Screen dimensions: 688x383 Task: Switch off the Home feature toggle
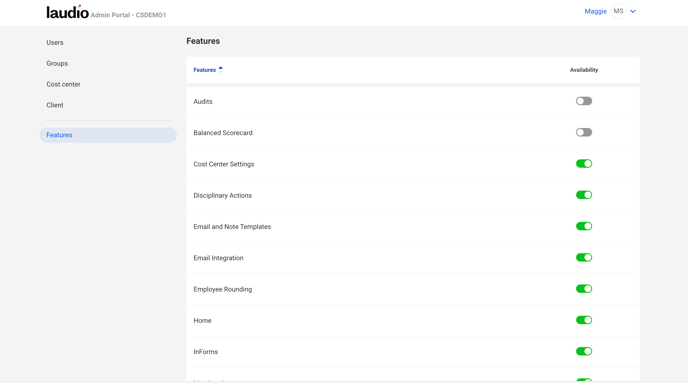coord(584,320)
